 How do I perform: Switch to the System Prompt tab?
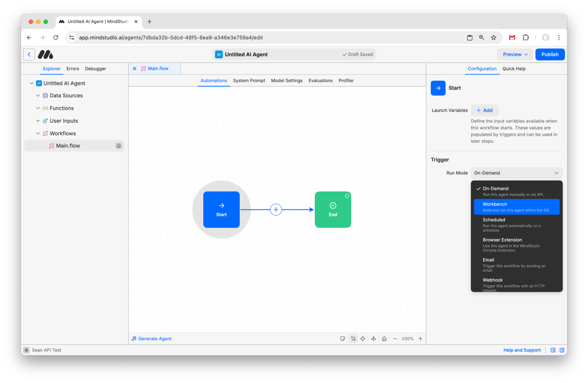(249, 80)
